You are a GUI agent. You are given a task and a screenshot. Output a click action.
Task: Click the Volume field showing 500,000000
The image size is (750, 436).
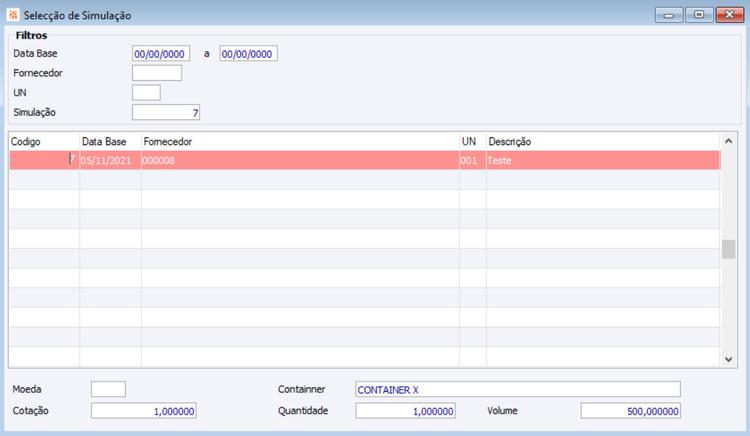[x=630, y=411]
